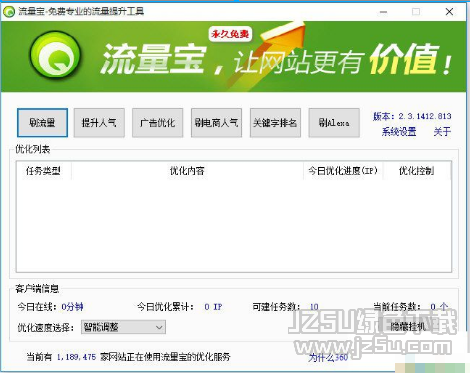Click the 1,189,475 website count
The height and width of the screenshot is (373, 470).
click(76, 357)
